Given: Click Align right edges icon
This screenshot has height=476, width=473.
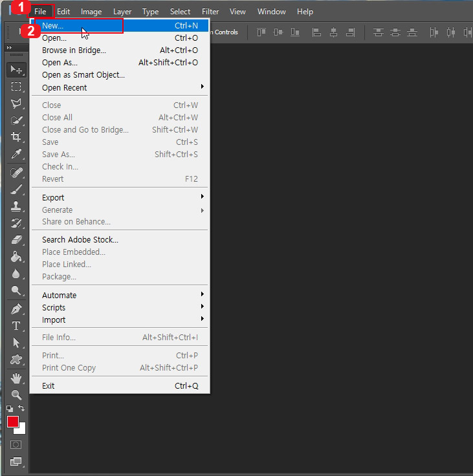Looking at the screenshot, I should point(351,32).
